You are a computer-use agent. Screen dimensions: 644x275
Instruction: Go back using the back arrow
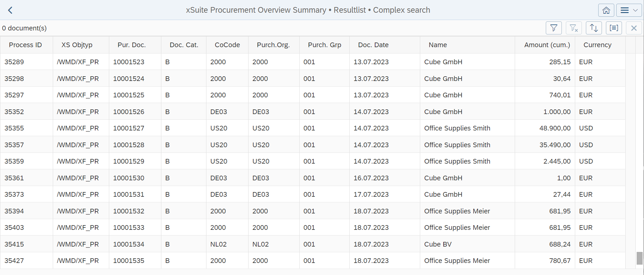(10, 10)
